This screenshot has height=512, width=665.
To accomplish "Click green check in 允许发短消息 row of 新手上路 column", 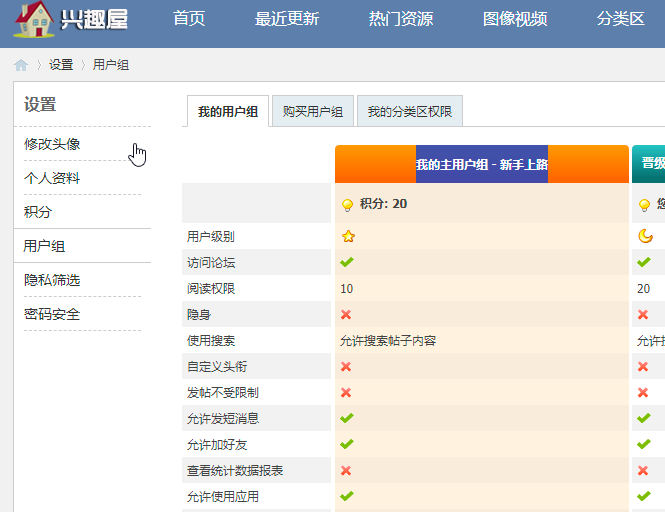I will coord(346,418).
